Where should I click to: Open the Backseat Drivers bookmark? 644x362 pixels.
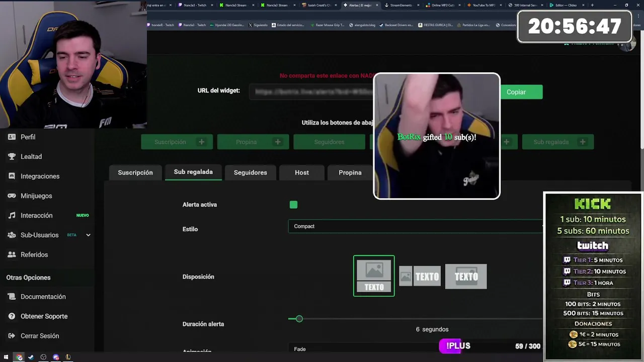pos(396,25)
